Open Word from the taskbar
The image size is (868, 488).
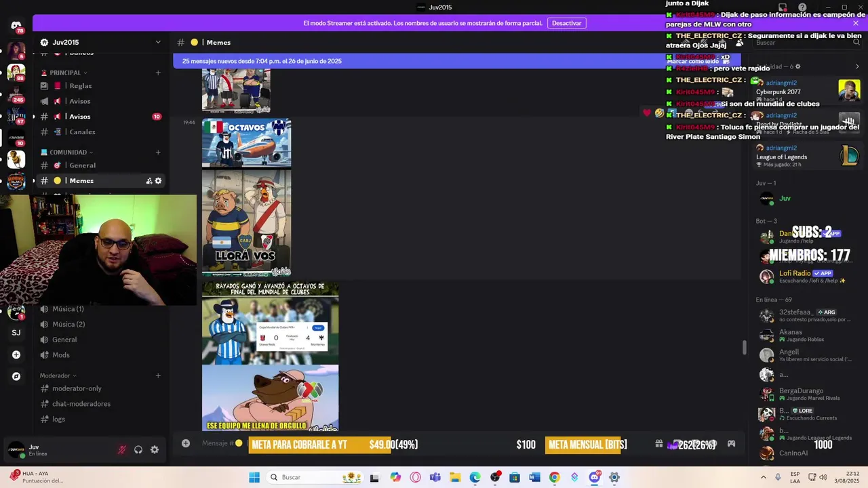click(534, 477)
